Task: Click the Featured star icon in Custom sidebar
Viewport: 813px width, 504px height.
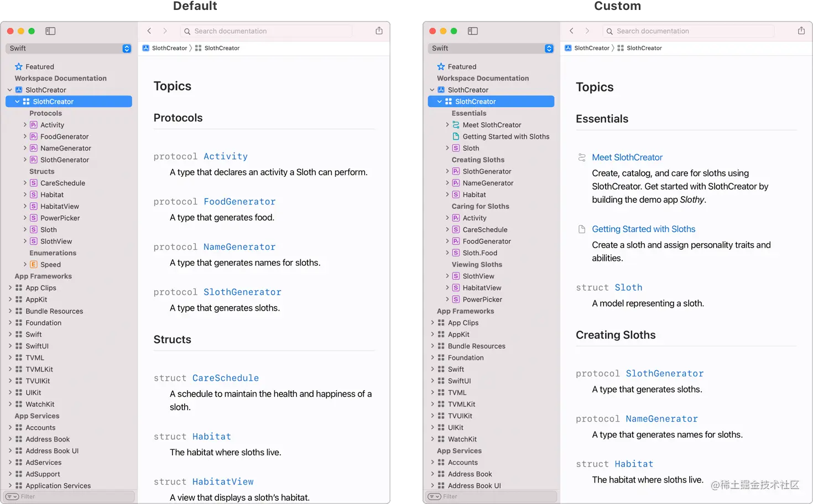Action: [x=441, y=66]
